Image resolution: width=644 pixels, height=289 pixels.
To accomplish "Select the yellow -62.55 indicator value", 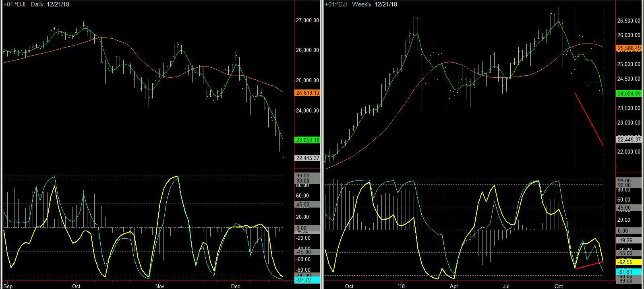I will click(x=628, y=262).
